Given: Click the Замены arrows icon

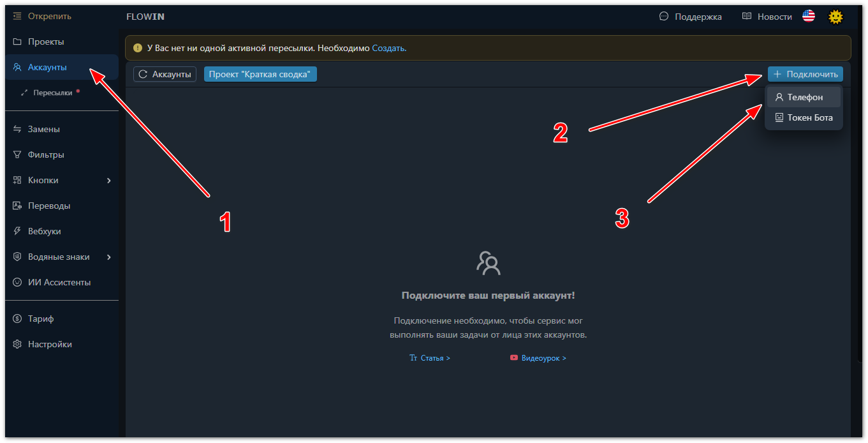Looking at the screenshot, I should click(17, 129).
